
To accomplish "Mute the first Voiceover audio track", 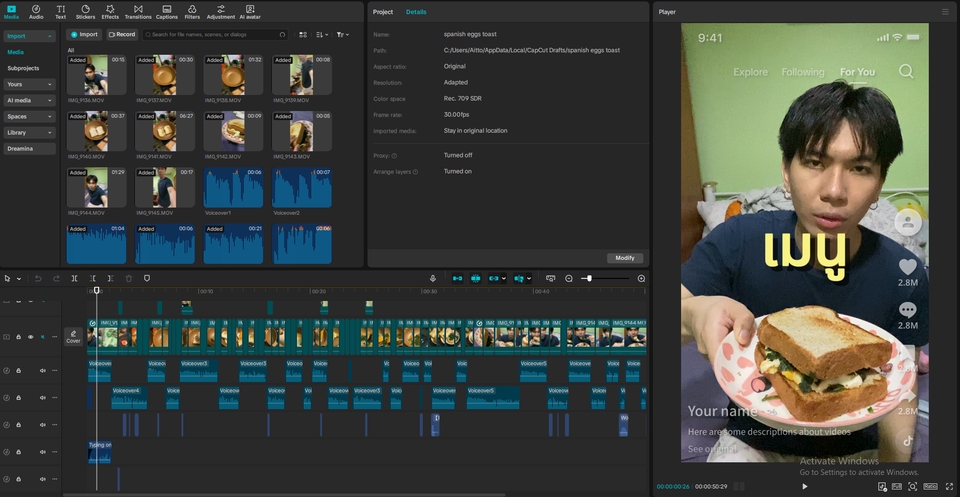I will tap(42, 370).
